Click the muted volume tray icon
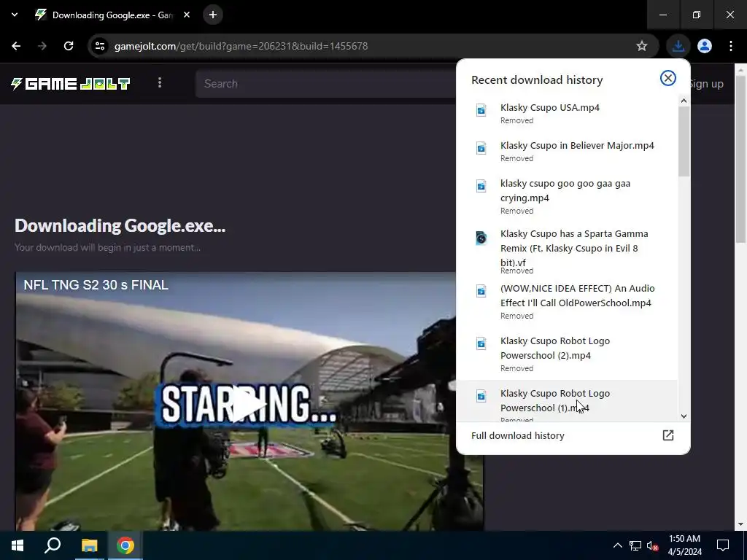The width and height of the screenshot is (747, 560). tap(652, 545)
